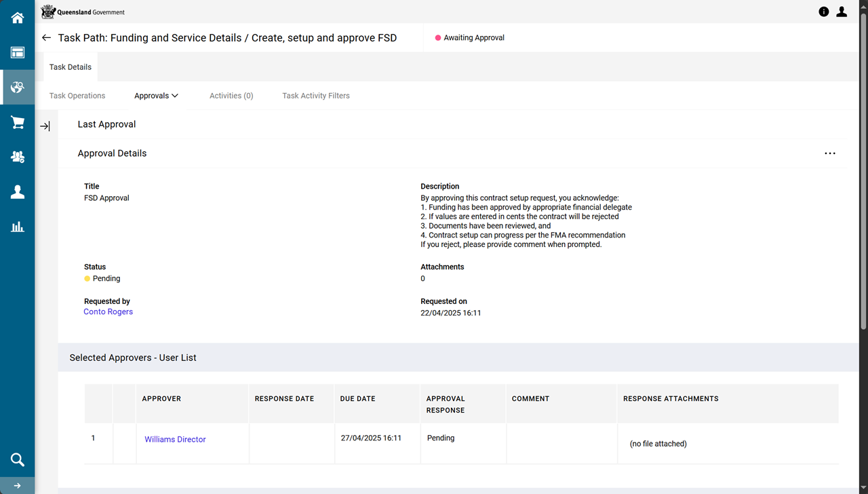Open the search magnifier icon

pos(17,460)
